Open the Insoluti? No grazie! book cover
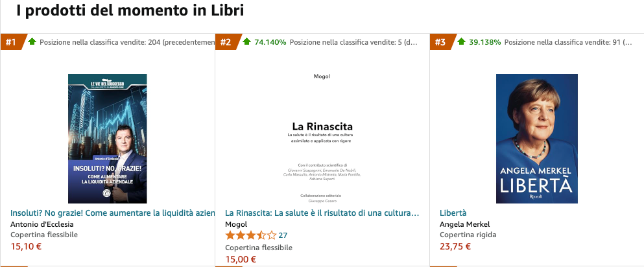644x267 pixels. 107,138
